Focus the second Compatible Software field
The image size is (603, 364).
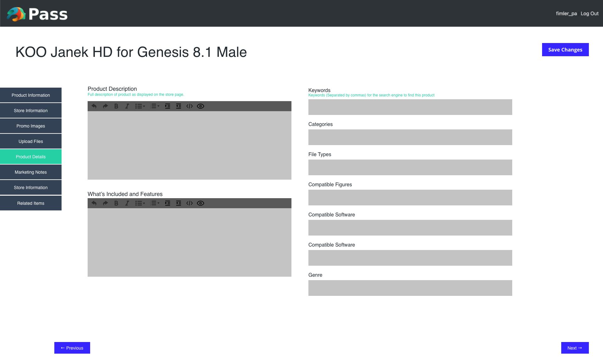point(410,258)
